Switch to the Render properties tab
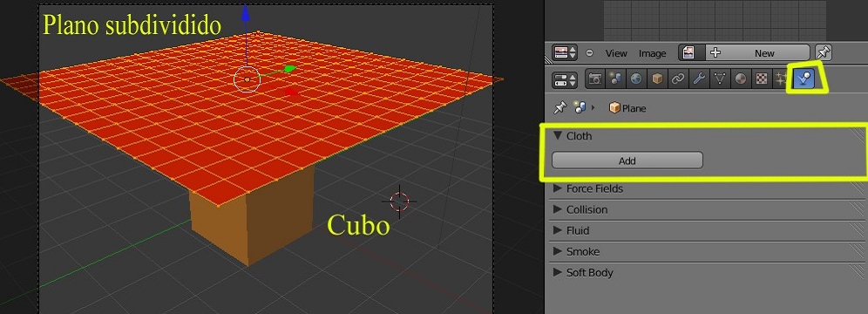The width and height of the screenshot is (868, 314). (x=595, y=79)
